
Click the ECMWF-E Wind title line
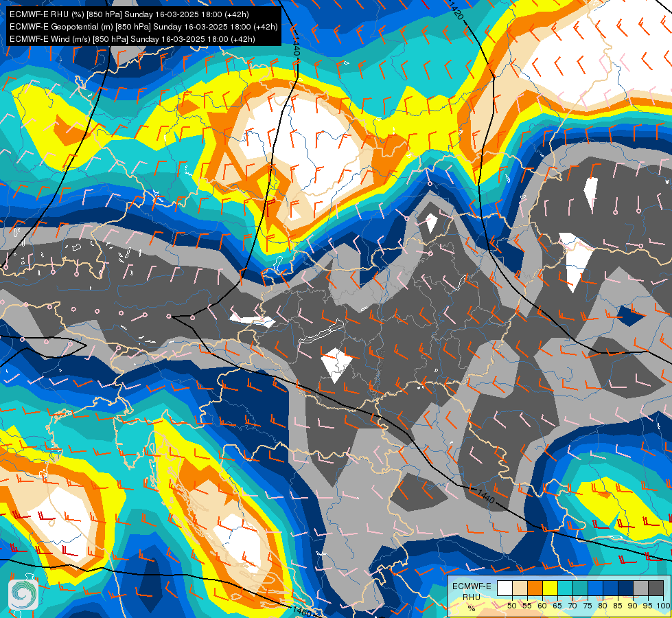coord(132,39)
